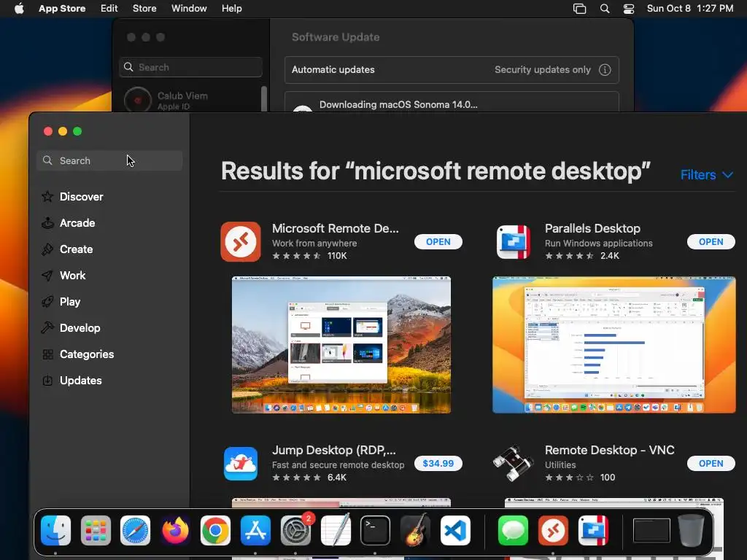Open Finder from the Dock
Image resolution: width=747 pixels, height=560 pixels.
(55, 531)
